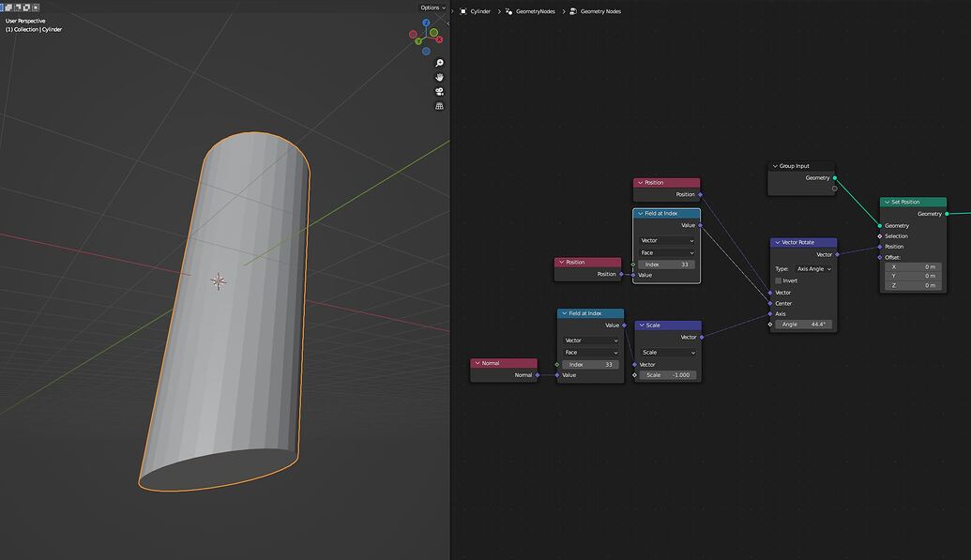Enable the Invert checkbox in Vector Rotate
Screen dimensions: 971x560
(x=779, y=280)
